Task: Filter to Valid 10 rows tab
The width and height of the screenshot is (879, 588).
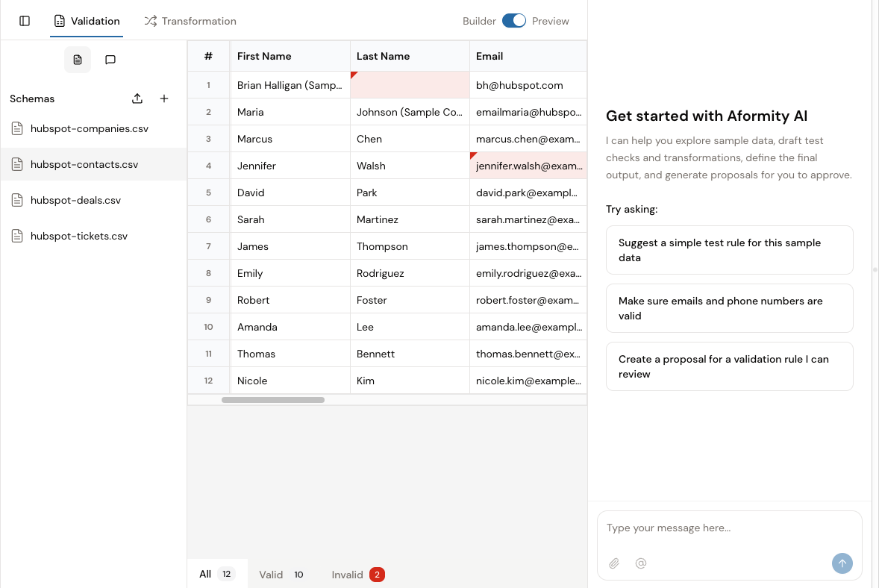Action: tap(281, 575)
